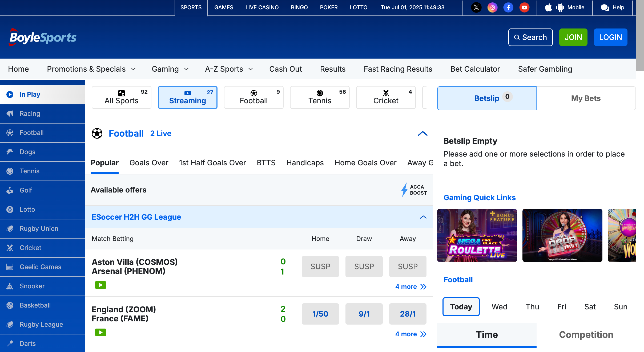This screenshot has width=644, height=352.
Task: Open the Cash Out page
Action: pos(285,69)
